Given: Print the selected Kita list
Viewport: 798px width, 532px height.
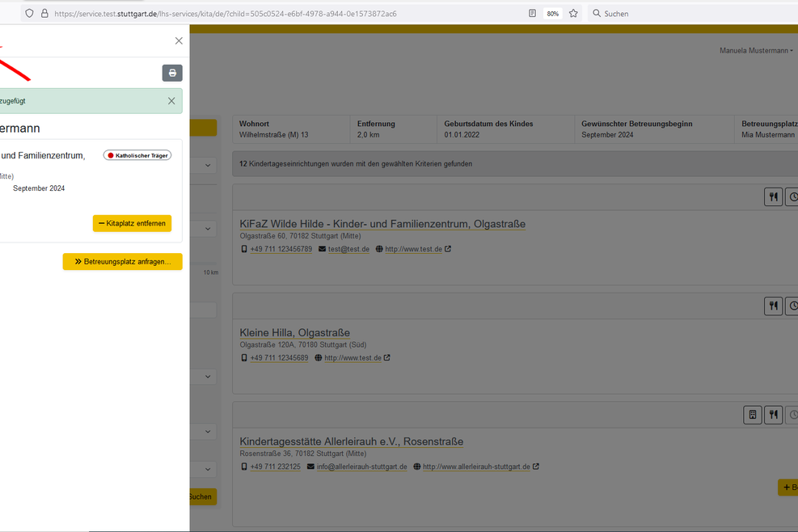Looking at the screenshot, I should pyautogui.click(x=172, y=73).
